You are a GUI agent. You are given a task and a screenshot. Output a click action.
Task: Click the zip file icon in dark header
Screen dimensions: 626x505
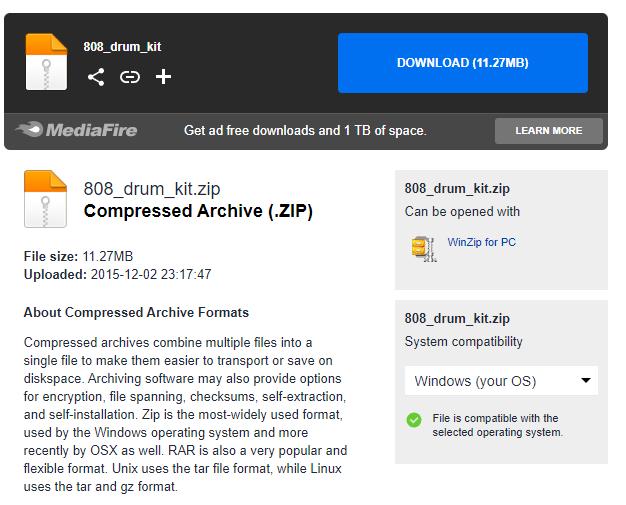tap(46, 62)
